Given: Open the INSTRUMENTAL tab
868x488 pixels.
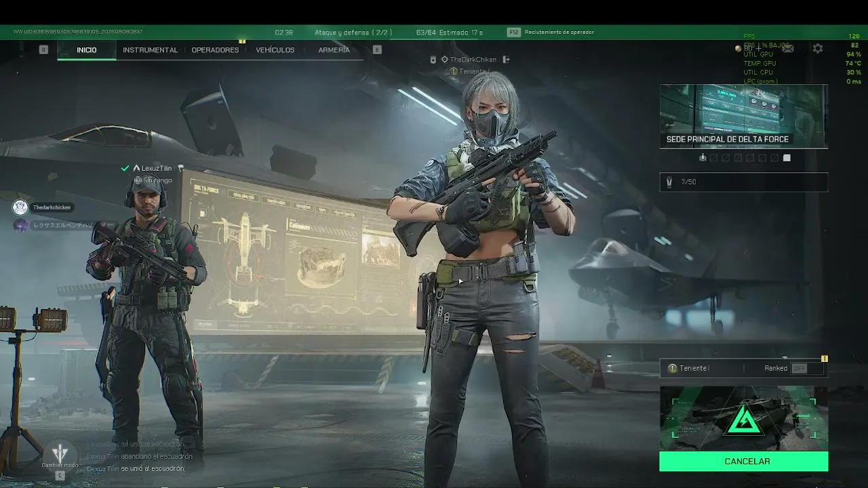Looking at the screenshot, I should click(150, 49).
